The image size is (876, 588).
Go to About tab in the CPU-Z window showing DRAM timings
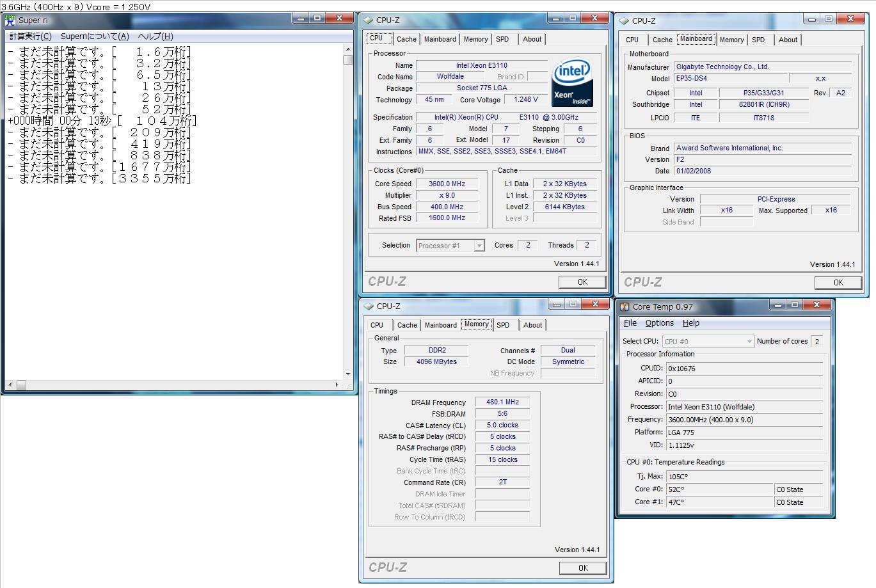533,325
